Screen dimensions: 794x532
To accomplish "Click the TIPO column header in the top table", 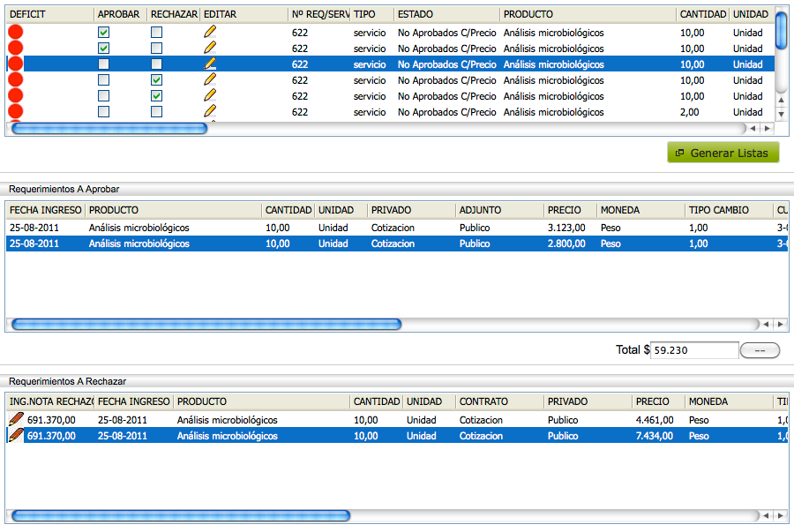I will click(x=372, y=14).
